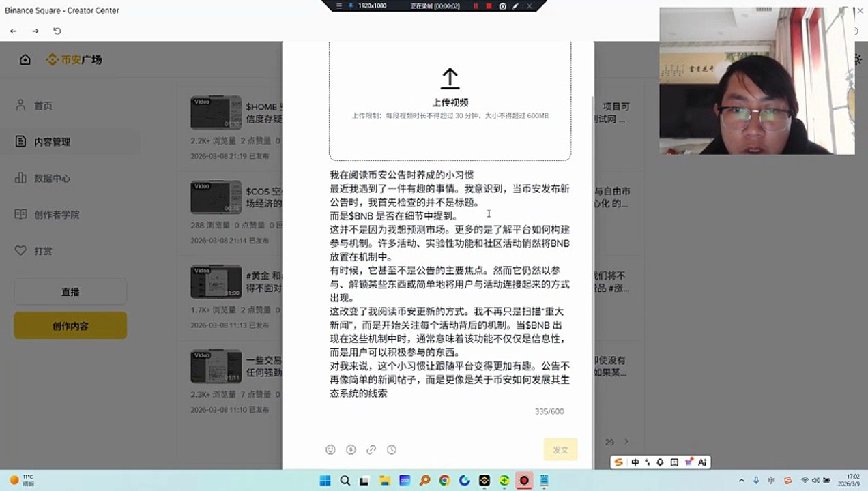Screen dimensions: 868x491
Task: Open the $COS video thumbnail
Action: pyautogui.click(x=216, y=197)
